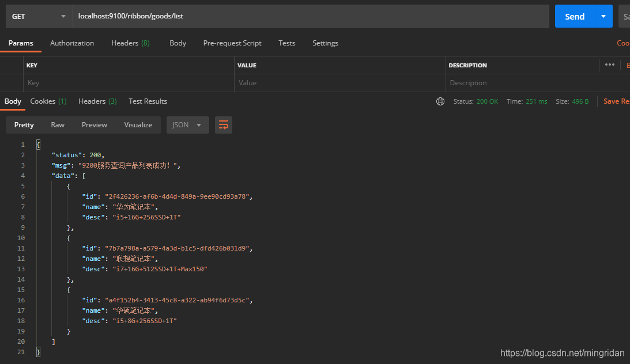Open the response Cookies (1) tab
The height and width of the screenshot is (364, 630).
[48, 101]
